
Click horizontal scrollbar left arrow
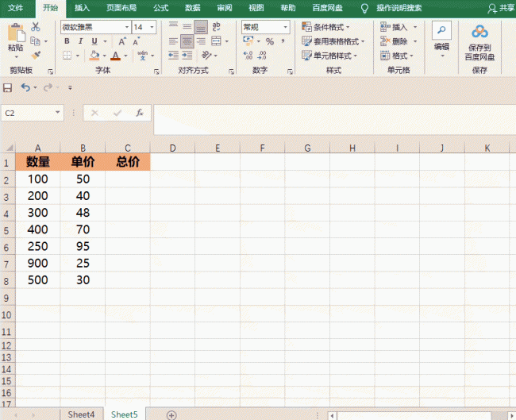pyautogui.click(x=332, y=416)
